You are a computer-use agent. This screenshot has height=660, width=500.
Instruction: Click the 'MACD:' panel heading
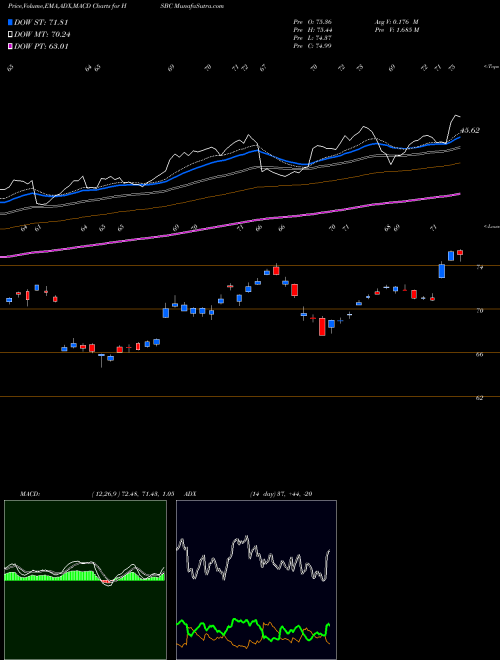(x=29, y=494)
